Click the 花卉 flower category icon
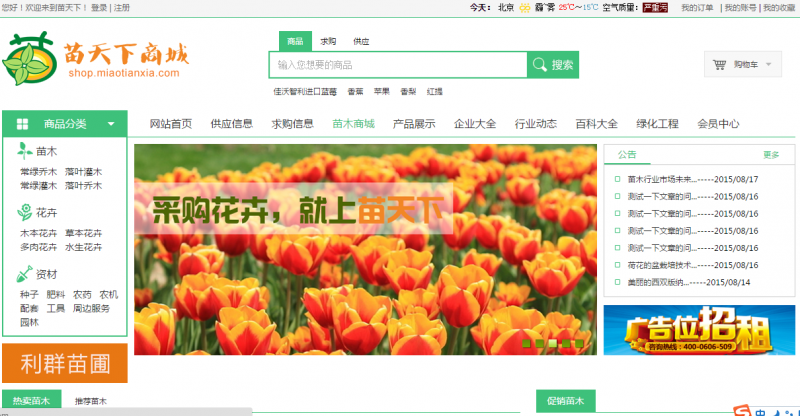800x416 pixels. pyautogui.click(x=25, y=213)
